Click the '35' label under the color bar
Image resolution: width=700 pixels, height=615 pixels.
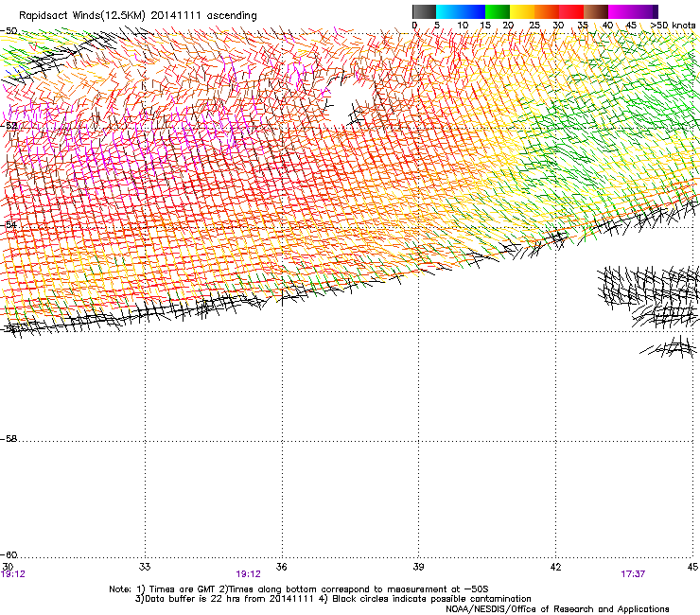point(583,26)
